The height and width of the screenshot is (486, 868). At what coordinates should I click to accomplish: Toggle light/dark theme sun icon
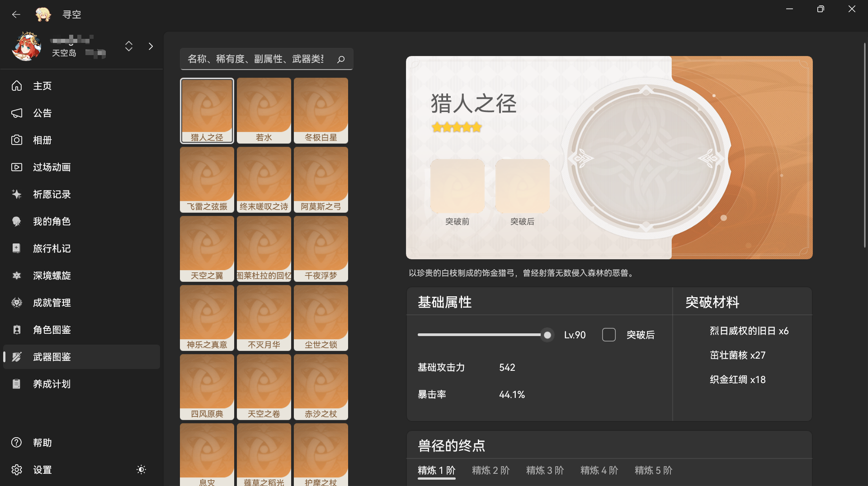(141, 470)
